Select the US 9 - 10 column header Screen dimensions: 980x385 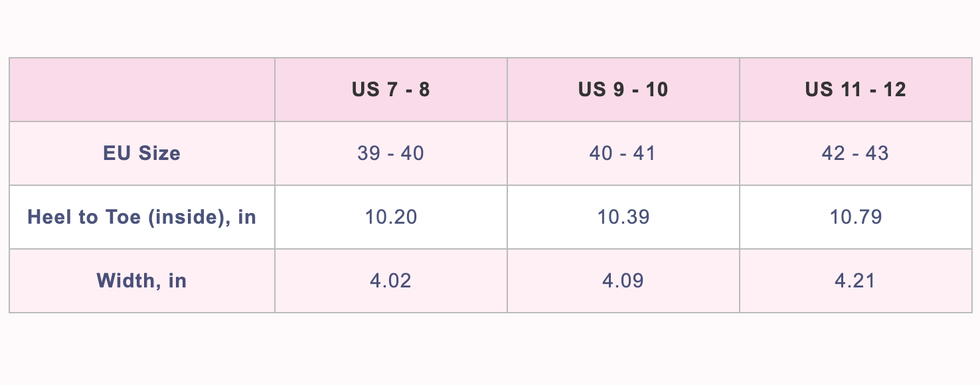pos(623,90)
